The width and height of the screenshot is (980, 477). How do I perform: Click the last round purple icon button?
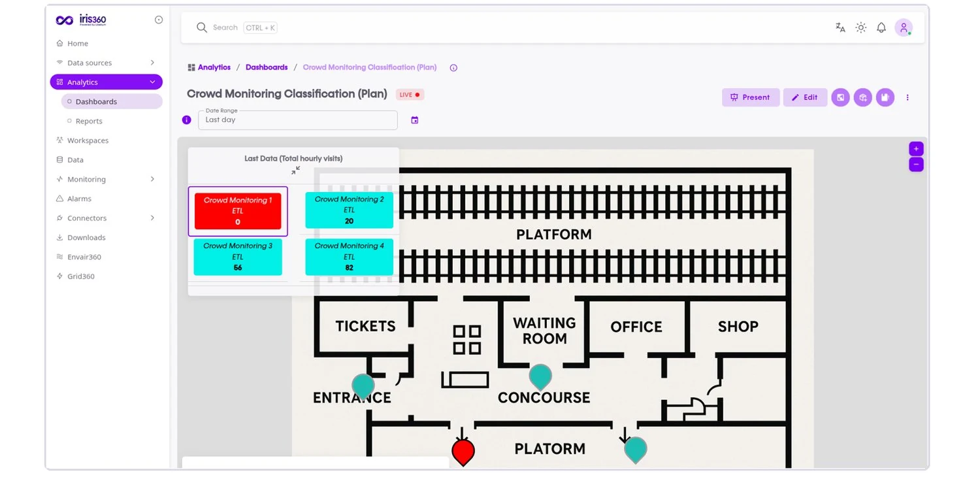pos(885,97)
